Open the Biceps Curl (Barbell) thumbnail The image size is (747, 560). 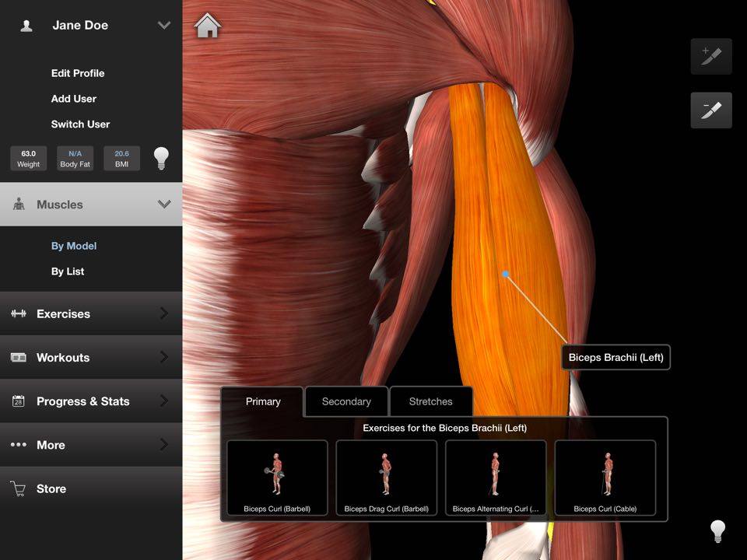[x=277, y=478]
